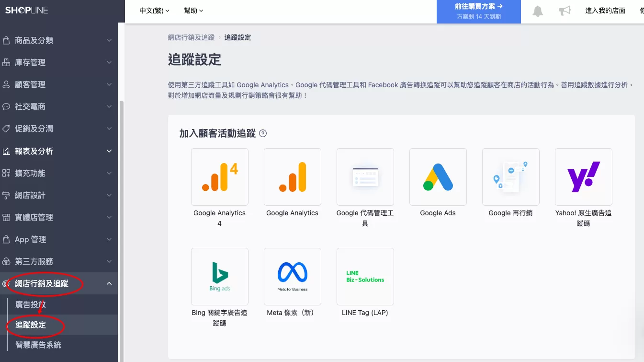Click the SHOPLINE logo
Screen dimensions: 644x362
26,10
